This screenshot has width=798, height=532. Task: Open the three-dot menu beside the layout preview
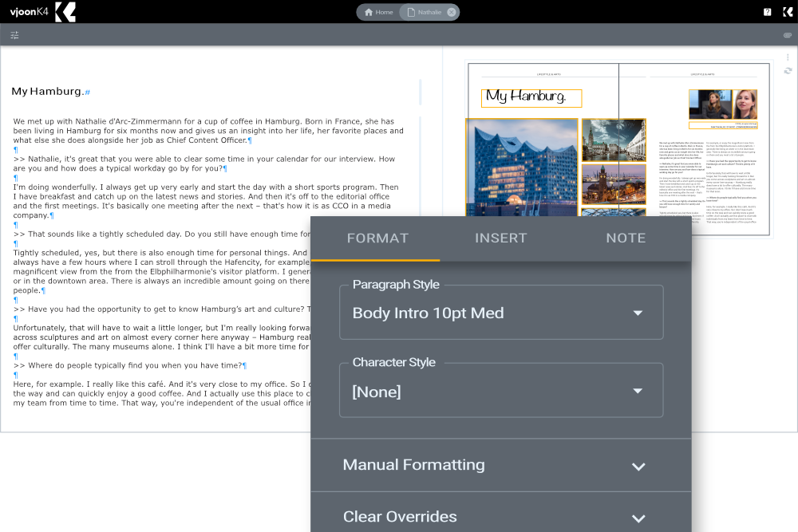pos(788,57)
